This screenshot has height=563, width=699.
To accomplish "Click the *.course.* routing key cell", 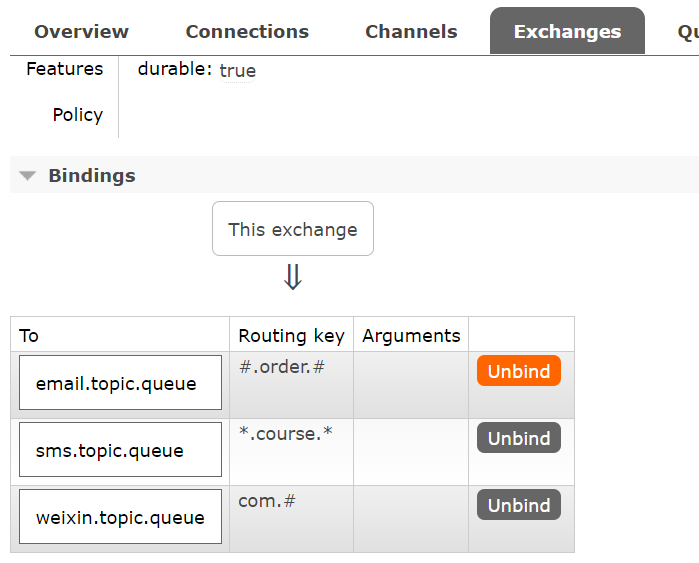I will [x=285, y=433].
